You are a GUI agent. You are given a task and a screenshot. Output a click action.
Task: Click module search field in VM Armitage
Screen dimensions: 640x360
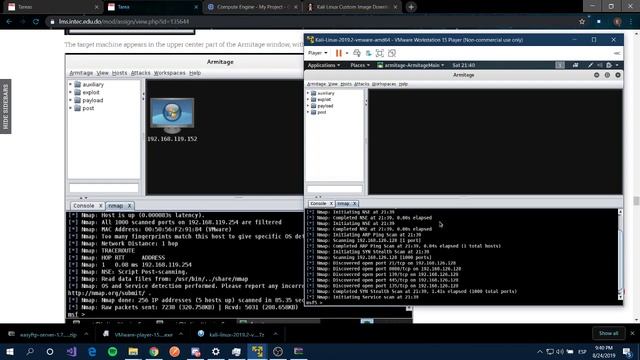tap(334, 189)
